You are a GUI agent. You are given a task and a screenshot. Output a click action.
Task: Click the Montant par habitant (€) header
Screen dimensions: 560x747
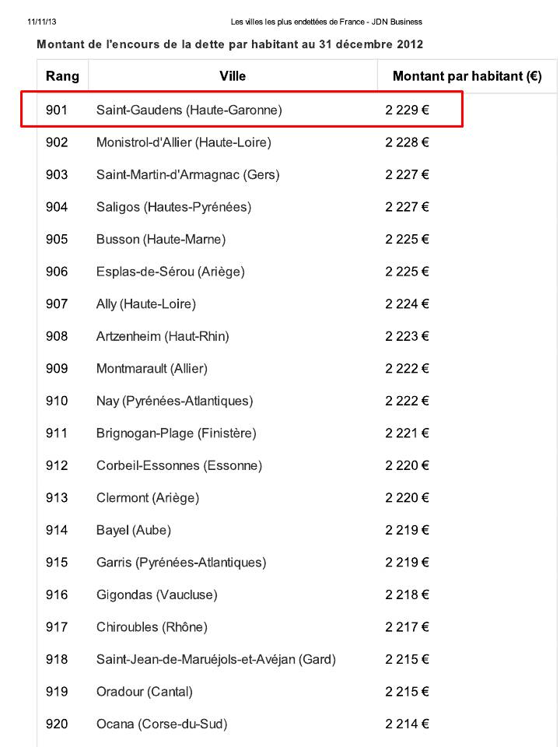(x=467, y=76)
